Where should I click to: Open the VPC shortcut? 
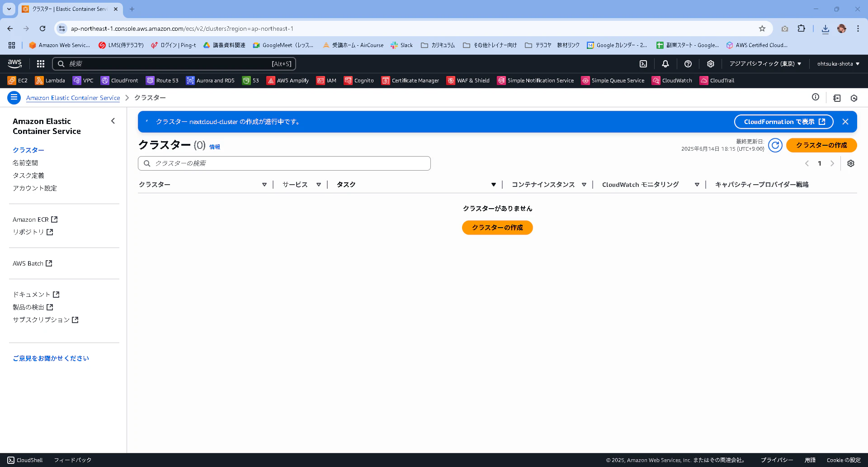click(83, 81)
